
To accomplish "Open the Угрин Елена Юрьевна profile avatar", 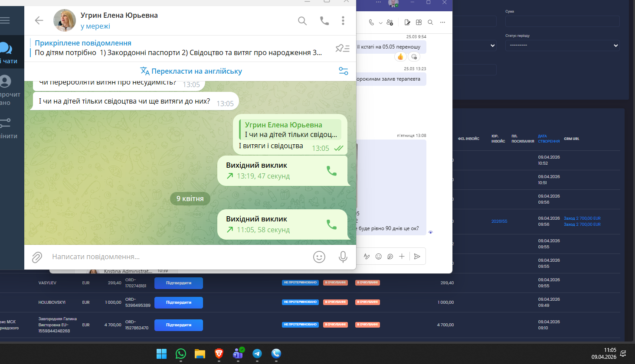I will [x=65, y=20].
